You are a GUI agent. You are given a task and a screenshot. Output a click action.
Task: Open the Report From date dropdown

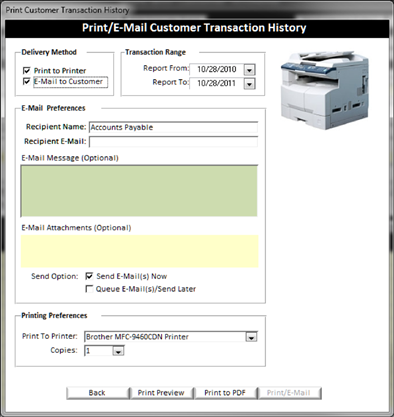[250, 70]
